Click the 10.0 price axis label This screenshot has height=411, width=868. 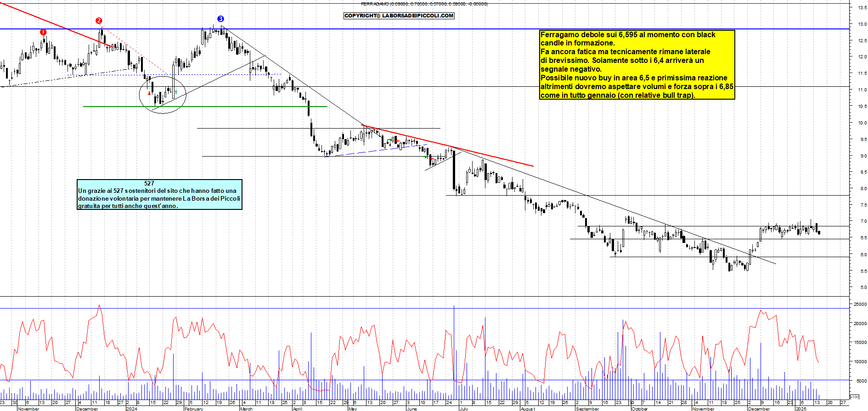862,123
